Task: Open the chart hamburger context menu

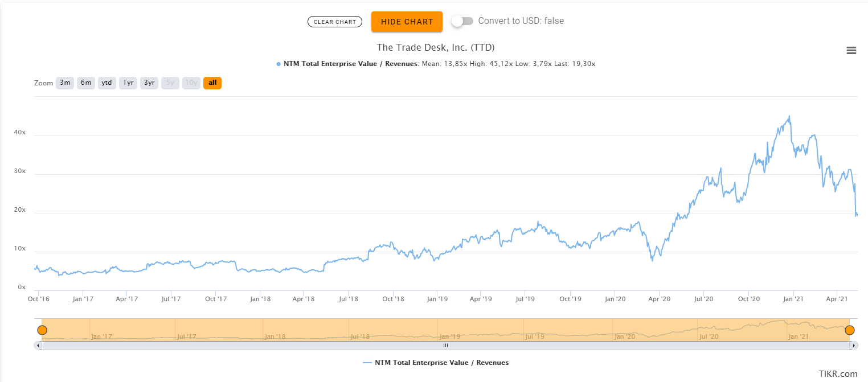Action: 851,51
